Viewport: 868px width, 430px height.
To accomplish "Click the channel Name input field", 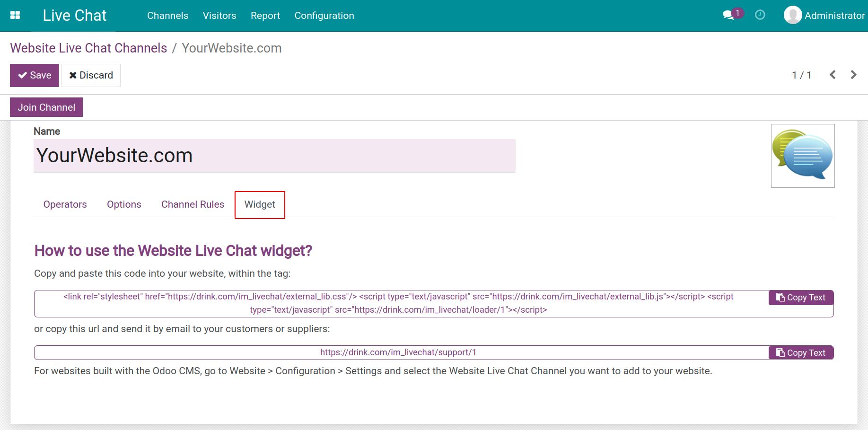I will (x=274, y=156).
